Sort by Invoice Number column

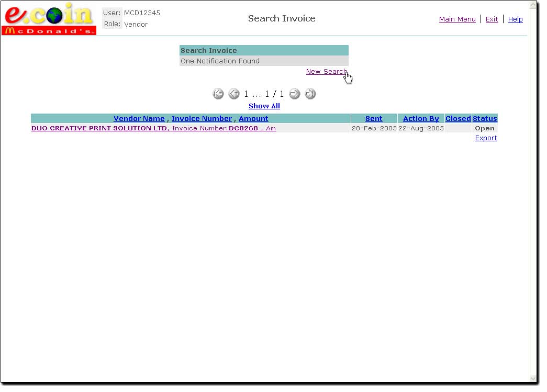pos(202,119)
